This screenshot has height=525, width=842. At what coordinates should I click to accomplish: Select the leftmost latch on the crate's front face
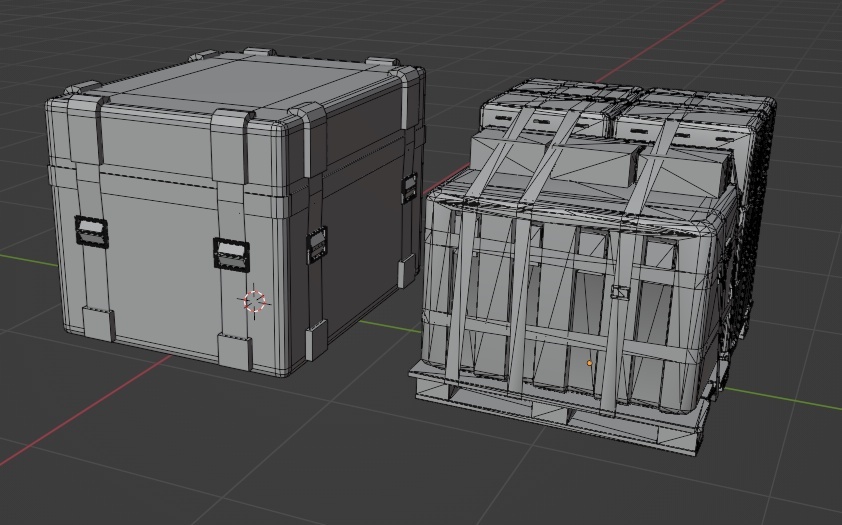(x=92, y=233)
